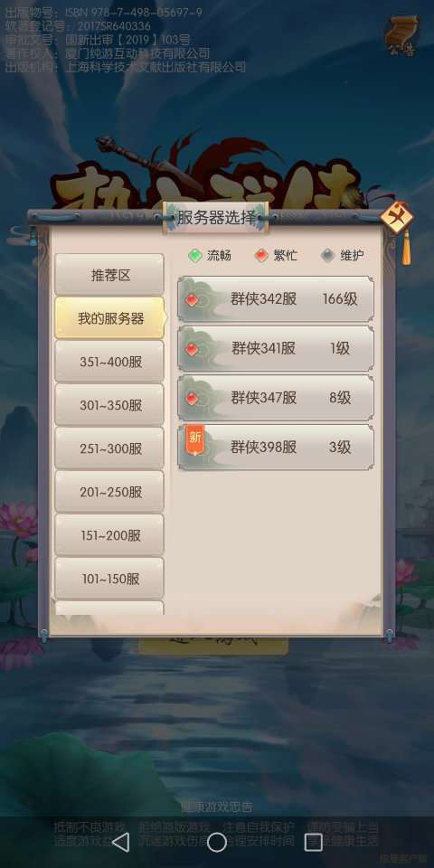Switch to 推荐区 tab

(x=109, y=275)
